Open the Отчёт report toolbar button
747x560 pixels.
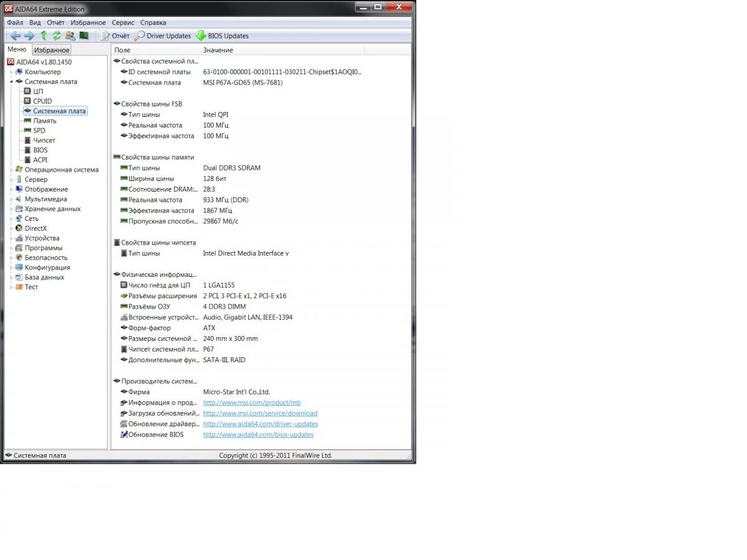(114, 35)
